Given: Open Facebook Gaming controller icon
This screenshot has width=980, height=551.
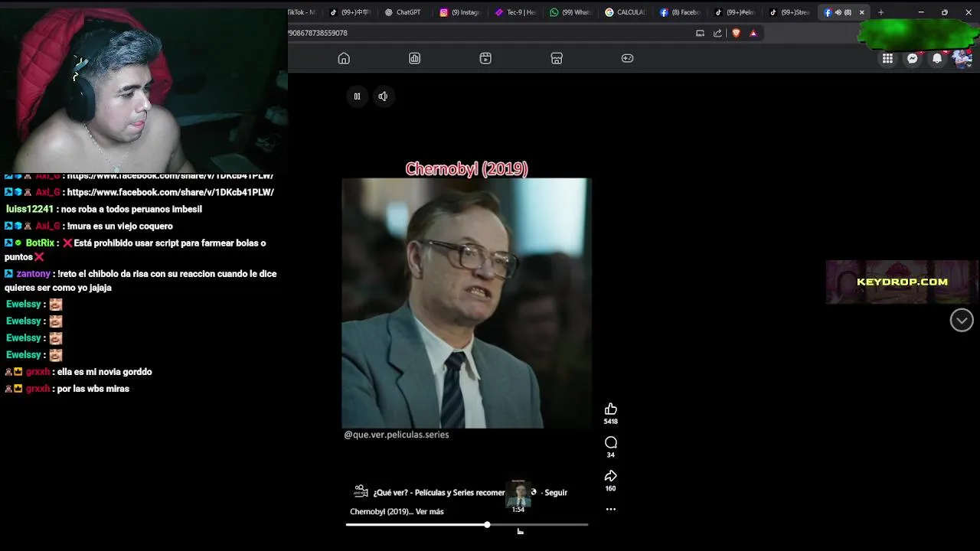Looking at the screenshot, I should click(x=627, y=58).
